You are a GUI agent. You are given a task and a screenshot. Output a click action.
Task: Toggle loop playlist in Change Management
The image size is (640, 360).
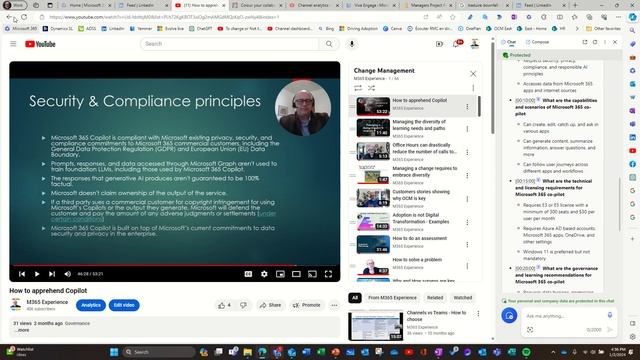click(x=358, y=88)
